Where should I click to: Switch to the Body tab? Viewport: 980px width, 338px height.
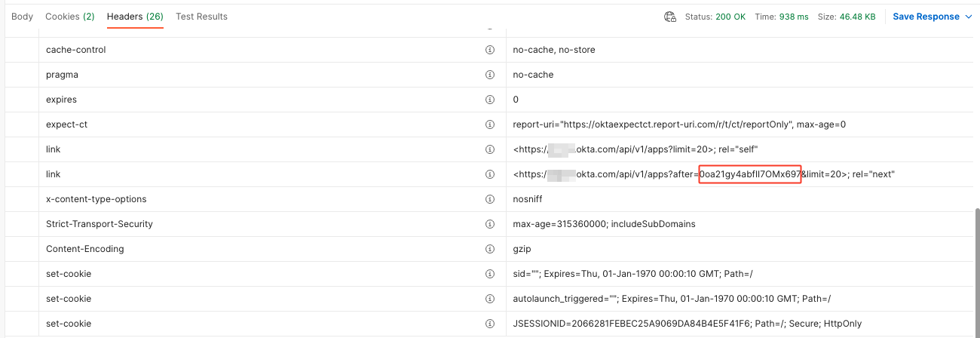point(23,17)
